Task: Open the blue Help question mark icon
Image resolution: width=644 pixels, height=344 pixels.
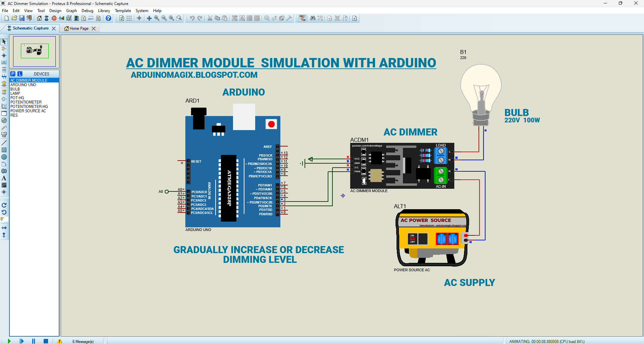Action: [108, 18]
